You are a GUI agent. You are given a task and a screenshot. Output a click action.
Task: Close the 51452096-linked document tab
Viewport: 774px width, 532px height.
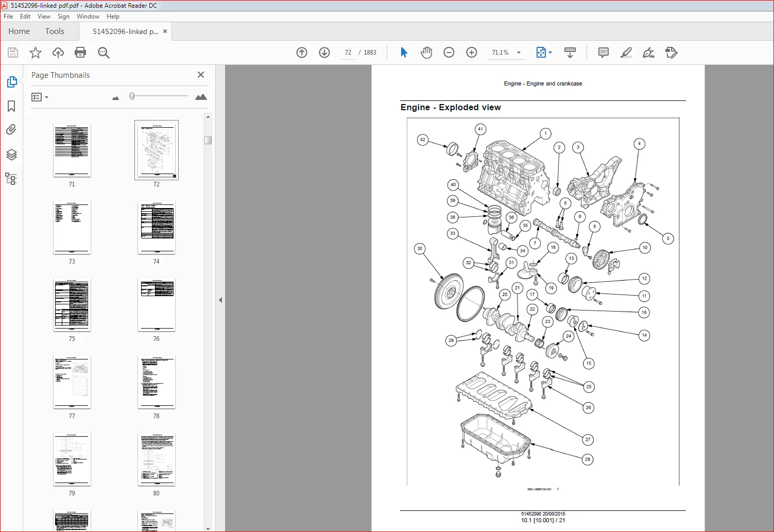165,31
